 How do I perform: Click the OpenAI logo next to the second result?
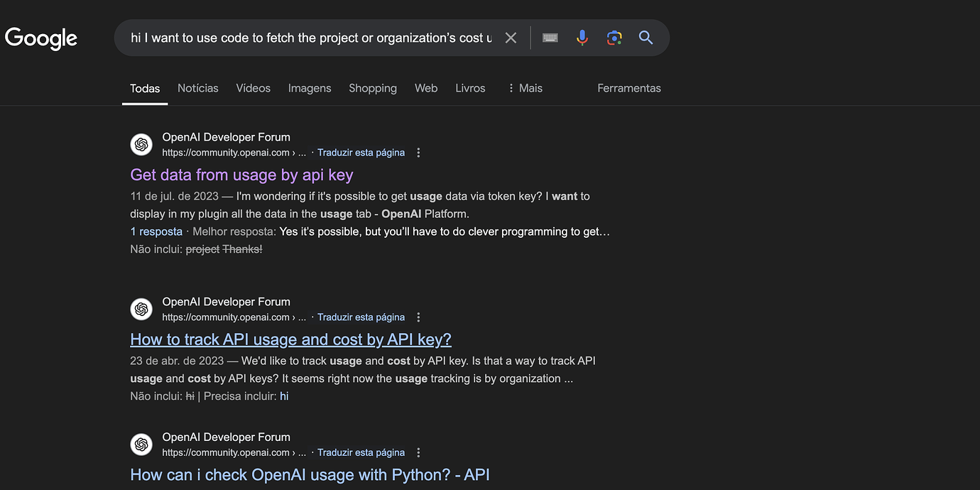[x=141, y=309]
